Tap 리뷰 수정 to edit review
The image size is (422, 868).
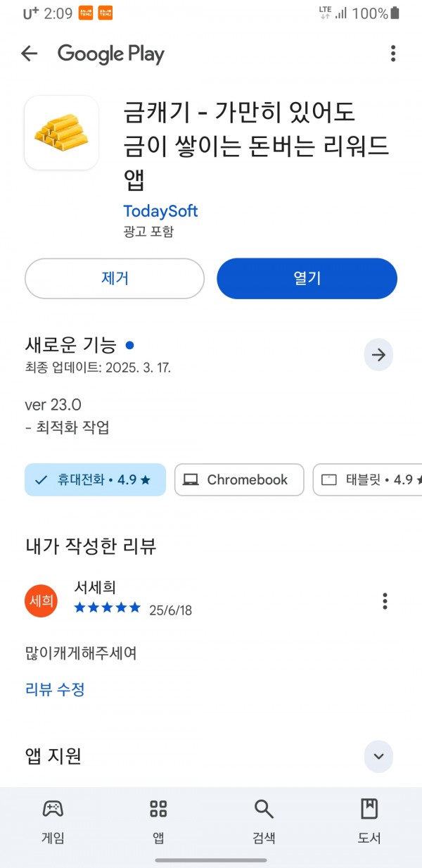(x=55, y=689)
